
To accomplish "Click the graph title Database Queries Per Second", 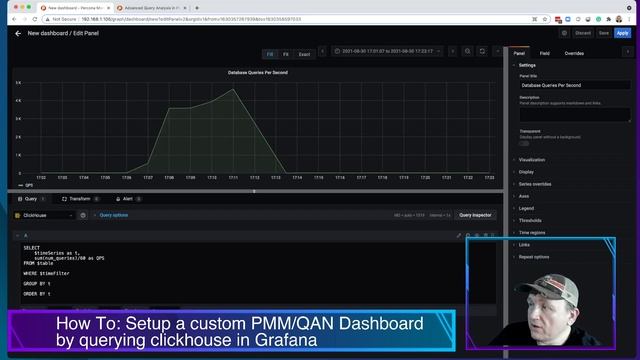I will coord(258,73).
